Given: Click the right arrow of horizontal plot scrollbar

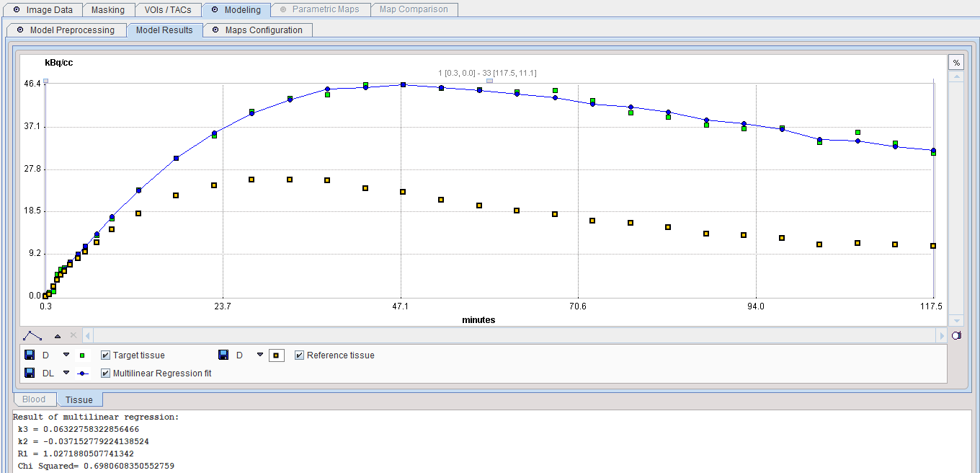Looking at the screenshot, I should click(942, 335).
